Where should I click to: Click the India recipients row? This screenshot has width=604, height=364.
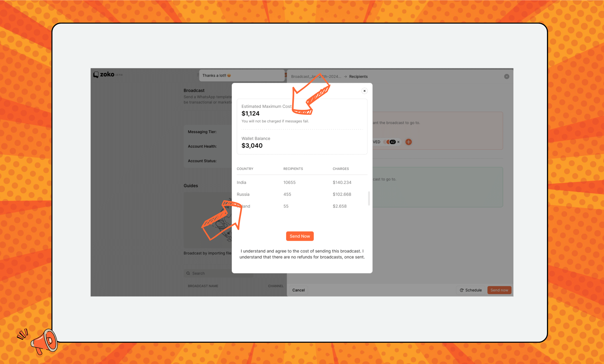(x=301, y=182)
